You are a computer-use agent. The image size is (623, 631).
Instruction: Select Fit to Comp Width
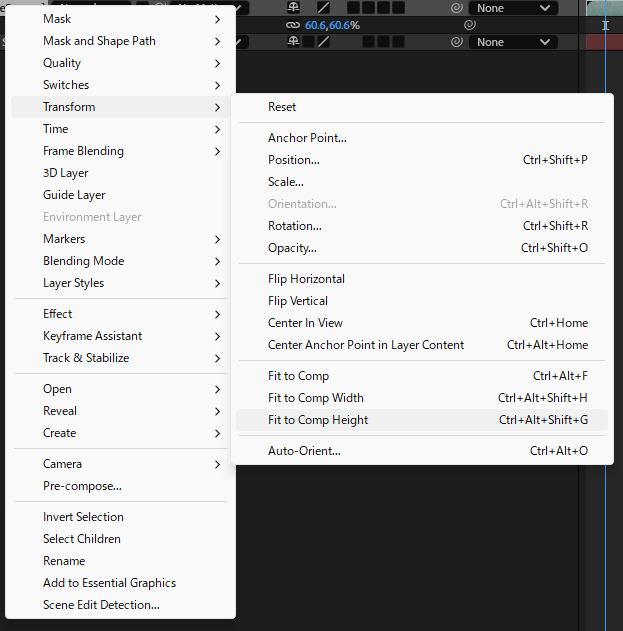tap(422, 398)
